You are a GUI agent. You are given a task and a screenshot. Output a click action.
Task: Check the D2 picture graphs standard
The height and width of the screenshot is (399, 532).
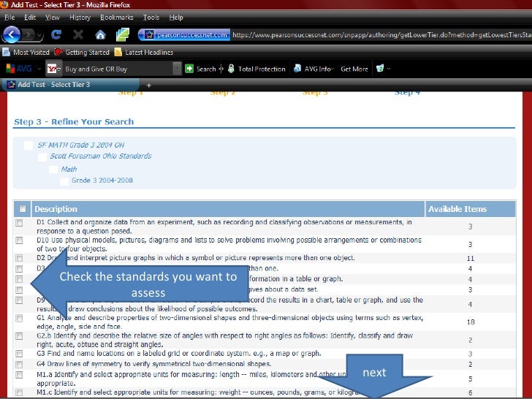tap(19, 258)
